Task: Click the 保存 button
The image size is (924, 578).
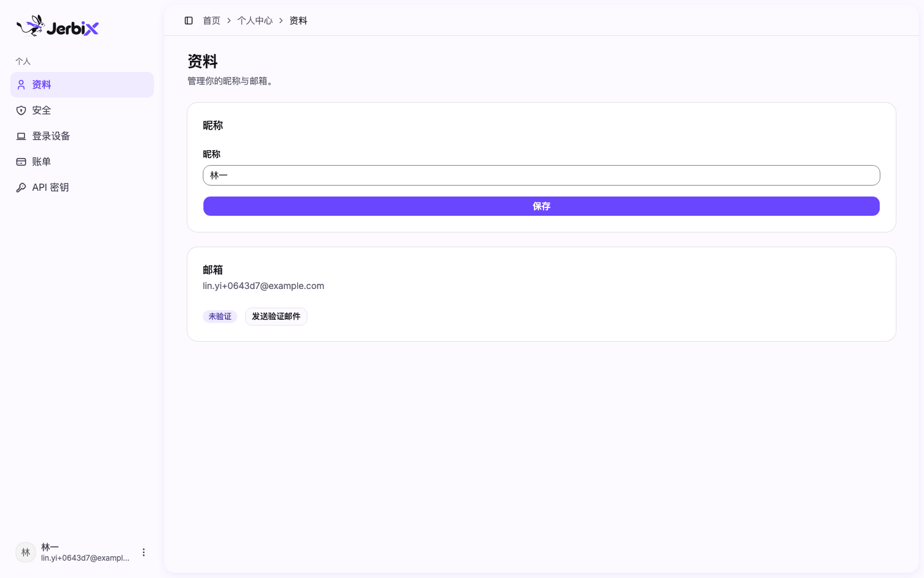Action: (x=542, y=206)
